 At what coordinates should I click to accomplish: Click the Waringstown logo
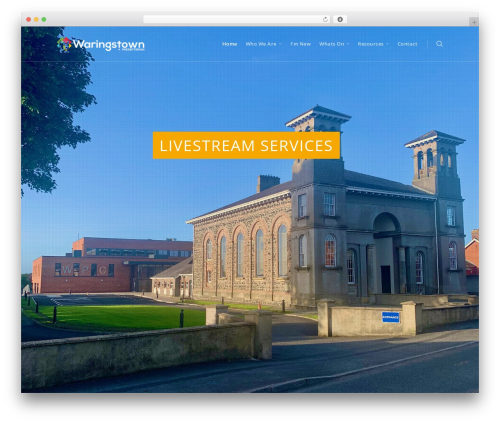(101, 45)
